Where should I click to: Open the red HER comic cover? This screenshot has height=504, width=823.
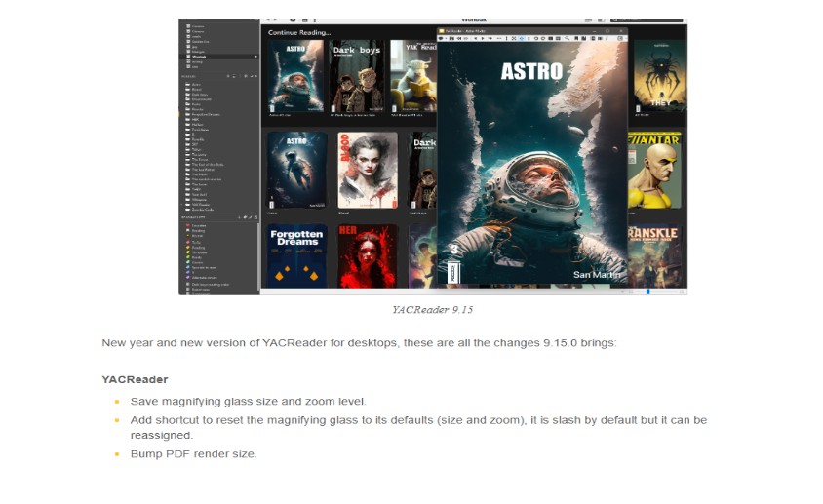[x=367, y=255]
